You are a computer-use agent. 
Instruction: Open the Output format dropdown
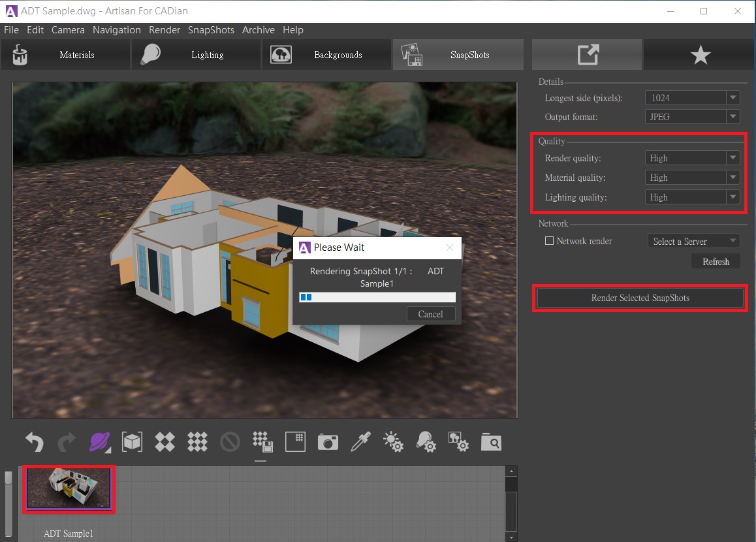click(733, 117)
